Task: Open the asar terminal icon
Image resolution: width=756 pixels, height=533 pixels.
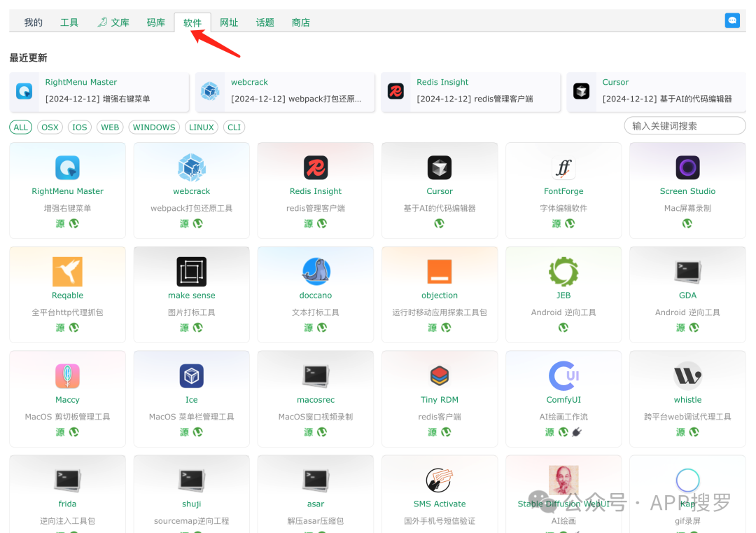Action: tap(316, 480)
